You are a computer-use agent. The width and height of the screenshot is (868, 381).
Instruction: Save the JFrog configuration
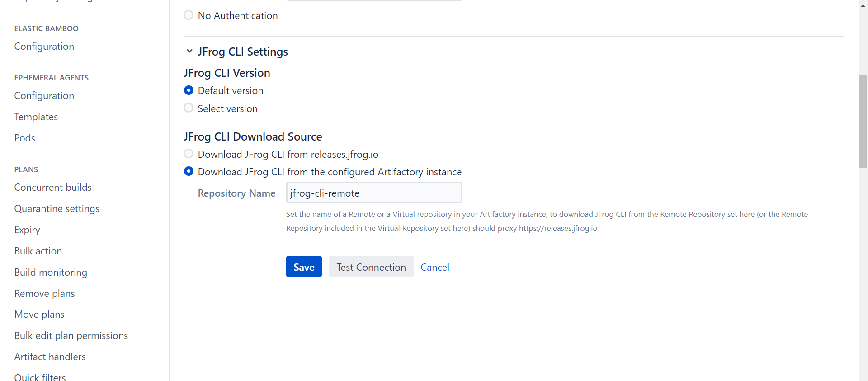pos(304,267)
